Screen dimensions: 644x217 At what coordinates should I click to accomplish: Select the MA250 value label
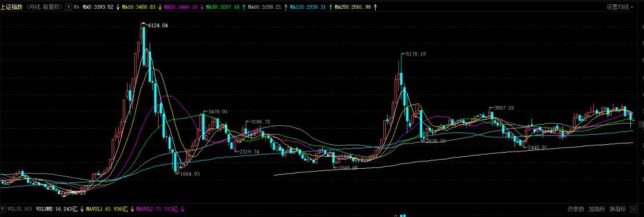pyautogui.click(x=353, y=7)
